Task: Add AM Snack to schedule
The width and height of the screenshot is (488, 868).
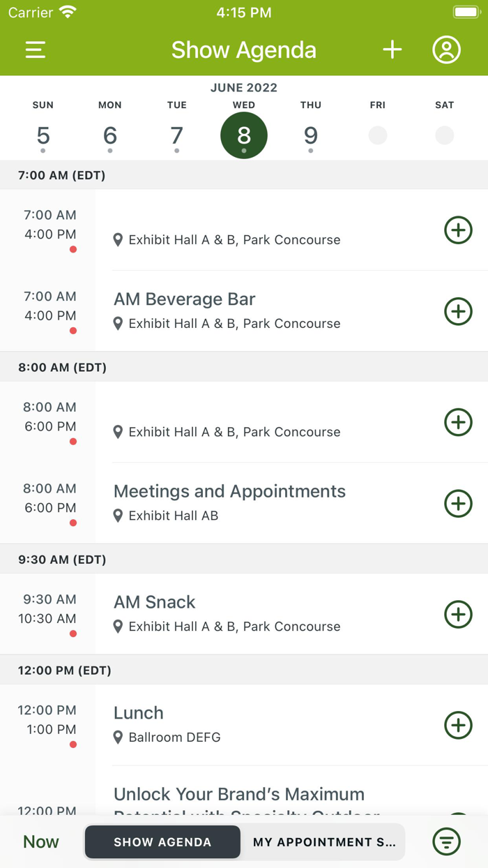Action: pos(458,614)
